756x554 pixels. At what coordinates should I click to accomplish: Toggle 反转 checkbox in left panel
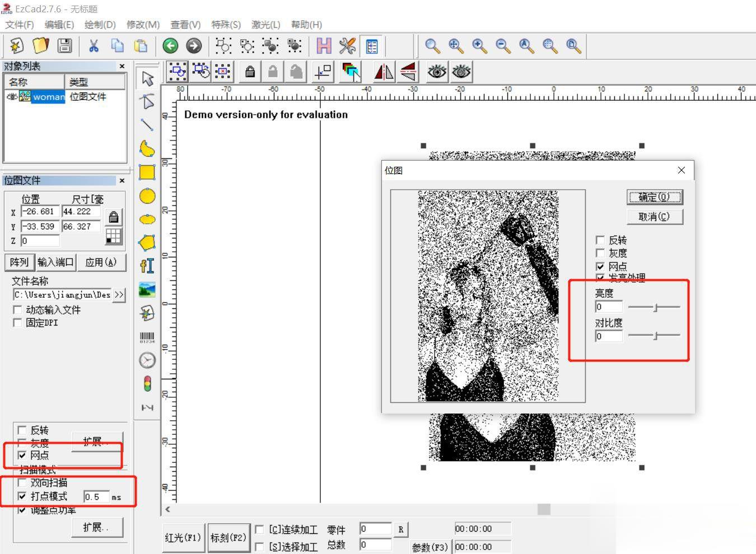pyautogui.click(x=22, y=430)
